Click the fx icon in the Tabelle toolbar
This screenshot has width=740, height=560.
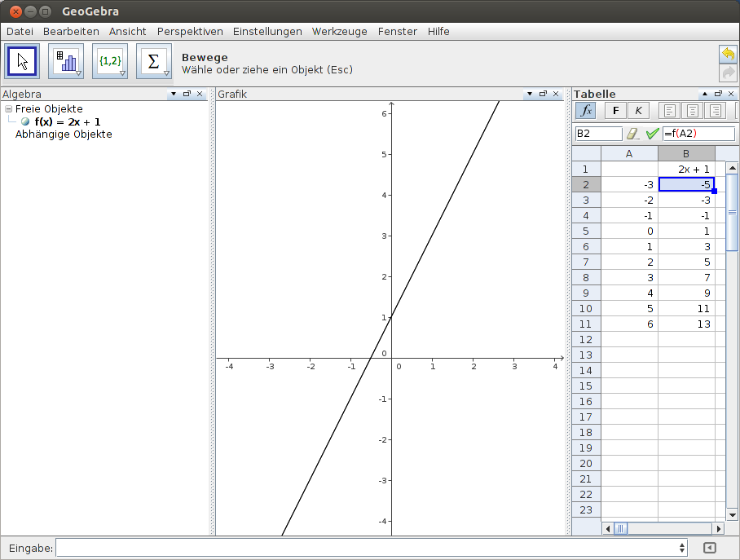point(585,110)
